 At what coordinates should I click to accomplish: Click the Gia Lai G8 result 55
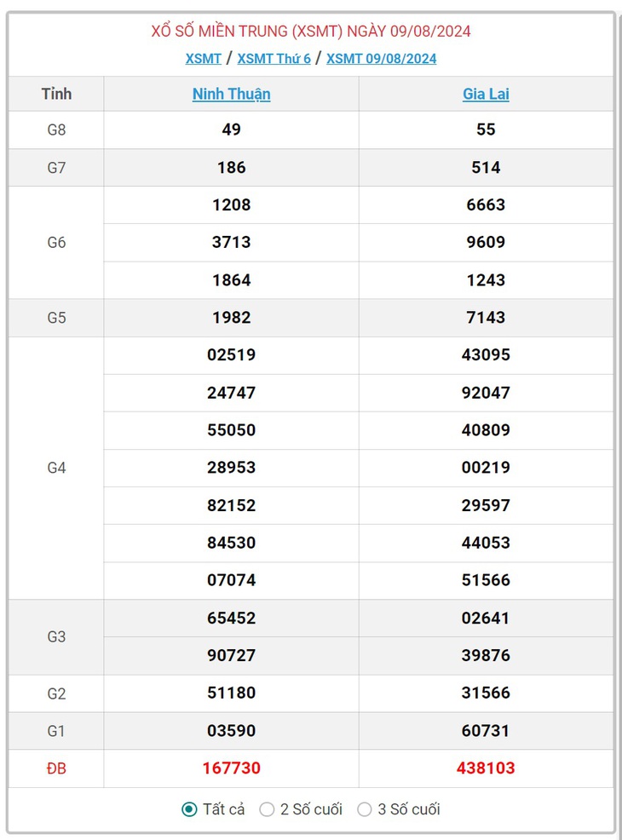(x=486, y=129)
